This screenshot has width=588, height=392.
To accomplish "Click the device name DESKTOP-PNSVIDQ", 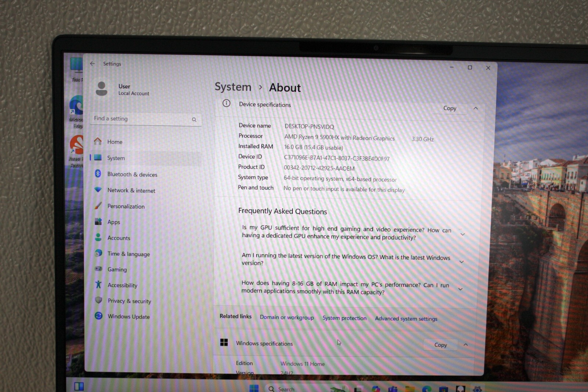I will (309, 126).
